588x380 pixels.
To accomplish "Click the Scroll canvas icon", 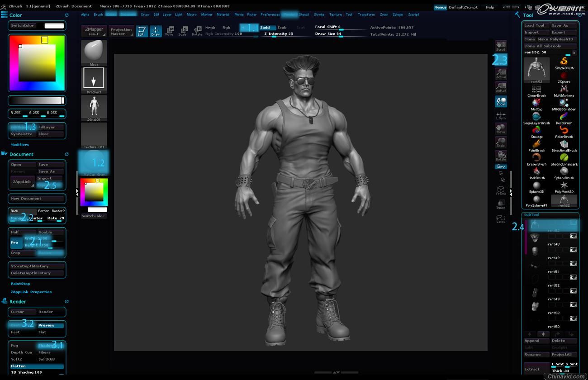I will click(501, 46).
